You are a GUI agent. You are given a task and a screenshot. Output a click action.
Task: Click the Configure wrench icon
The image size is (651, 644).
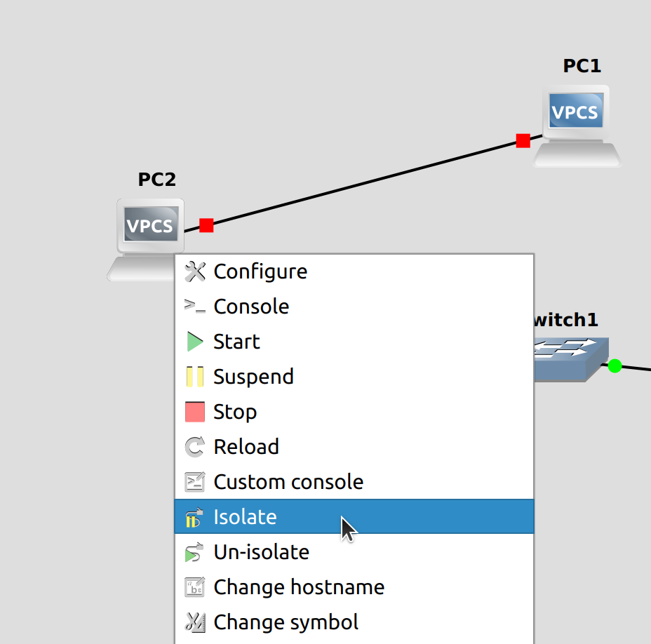point(195,271)
